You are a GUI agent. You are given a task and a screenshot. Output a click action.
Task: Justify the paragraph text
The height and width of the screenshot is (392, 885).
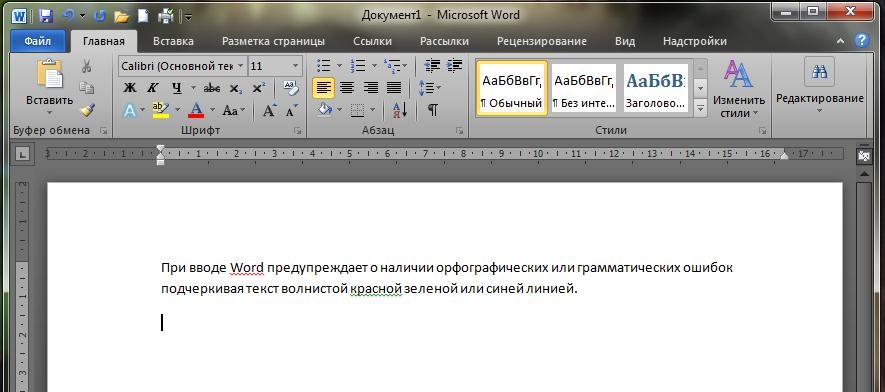tap(394, 88)
